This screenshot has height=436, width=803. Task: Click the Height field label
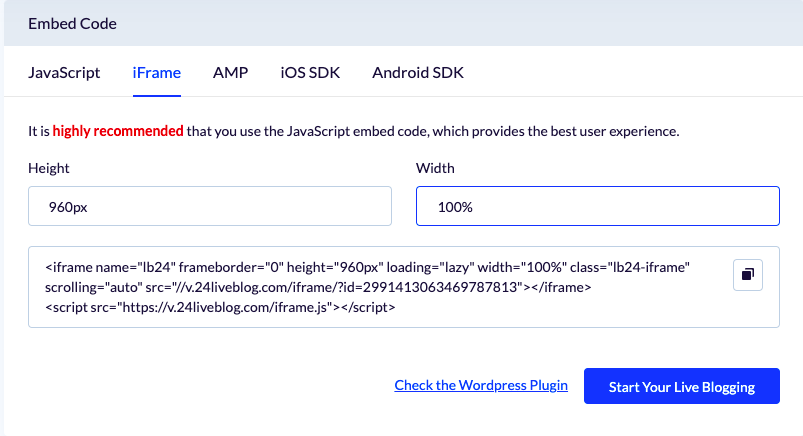coord(49,168)
